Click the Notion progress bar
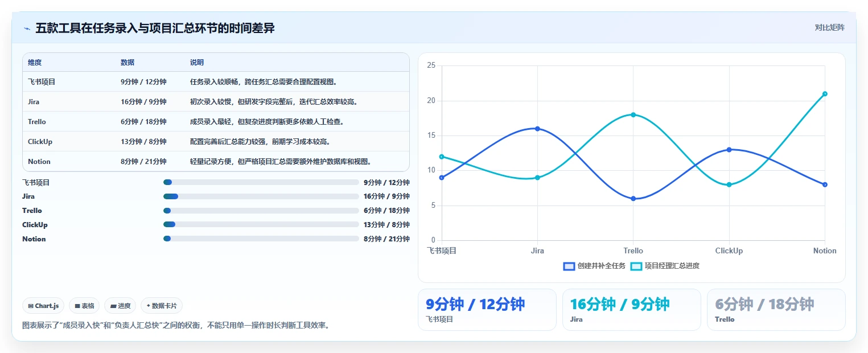 [x=261, y=239]
